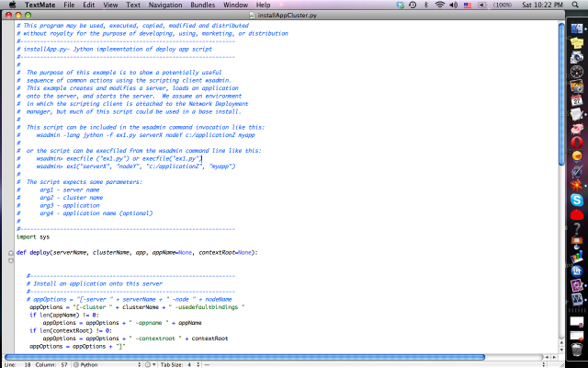Open the Wi-Fi status menu
The width and height of the screenshot is (588, 368).
click(439, 5)
